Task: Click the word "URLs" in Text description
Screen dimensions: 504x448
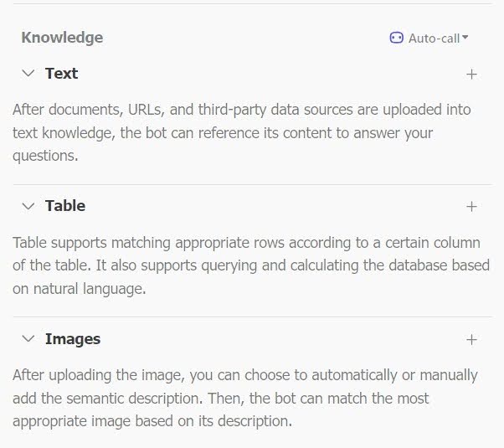Action: coord(147,110)
